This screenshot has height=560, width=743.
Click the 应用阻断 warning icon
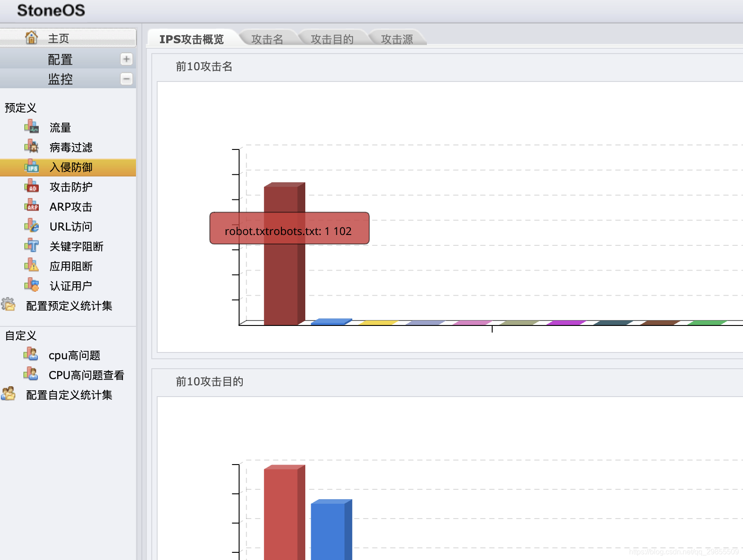(31, 265)
